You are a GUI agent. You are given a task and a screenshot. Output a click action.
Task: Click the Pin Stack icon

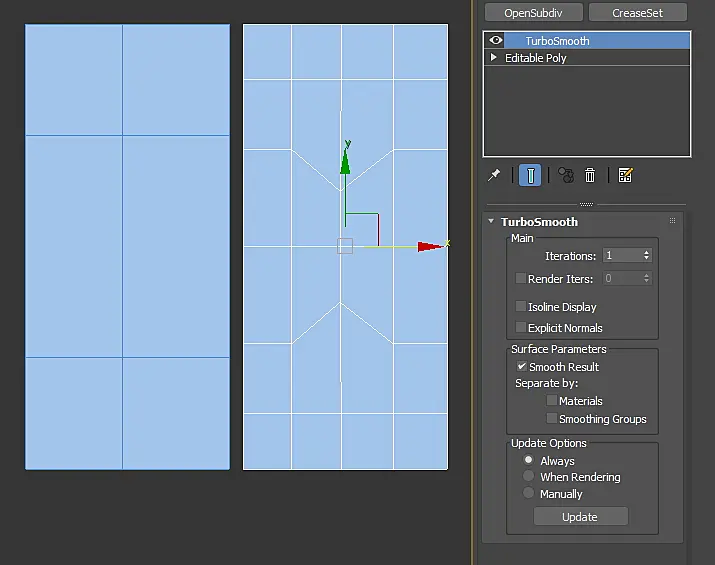[x=494, y=175]
